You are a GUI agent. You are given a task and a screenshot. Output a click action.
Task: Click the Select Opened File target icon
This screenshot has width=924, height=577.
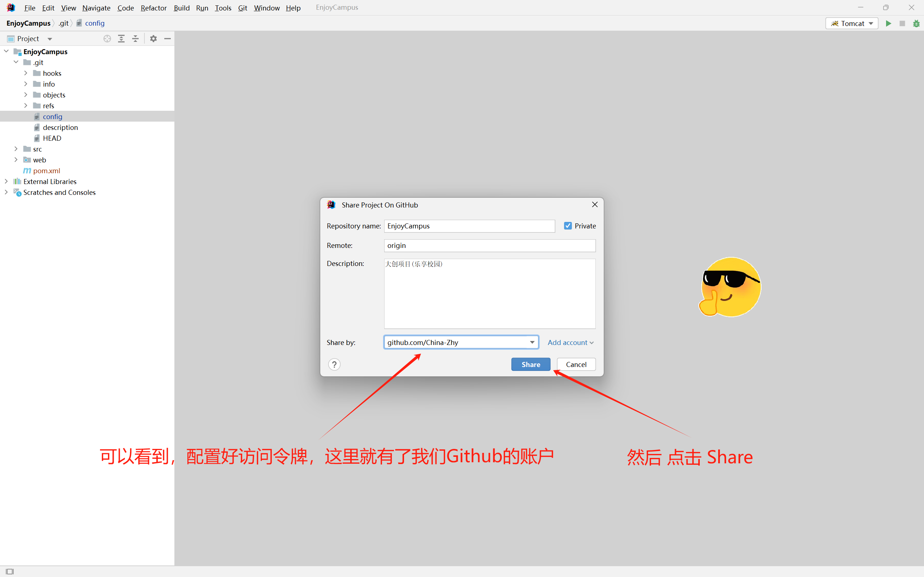(107, 39)
